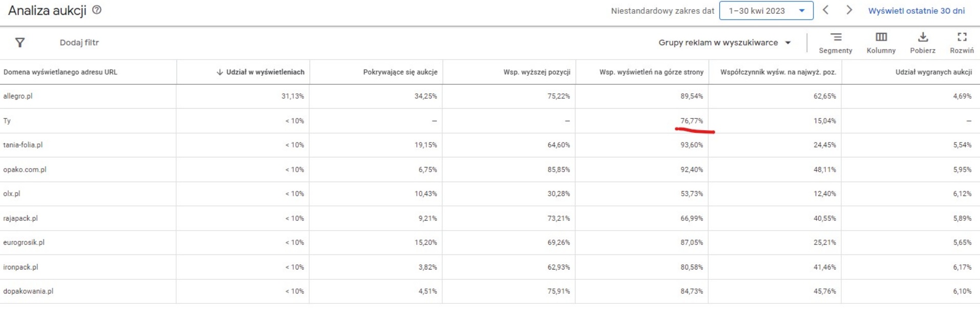This screenshot has width=980, height=310.
Task: Click the tania-folia.pl domain entry
Action: 23,145
